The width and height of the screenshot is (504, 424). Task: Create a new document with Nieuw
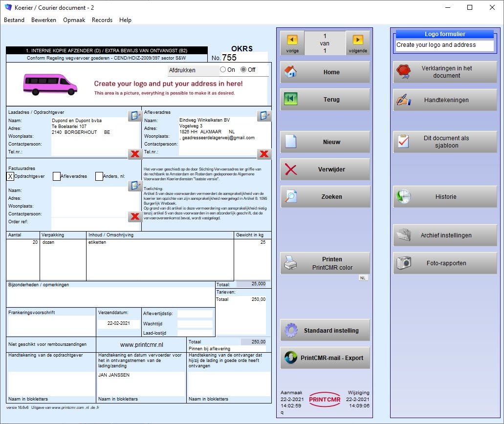(325, 142)
